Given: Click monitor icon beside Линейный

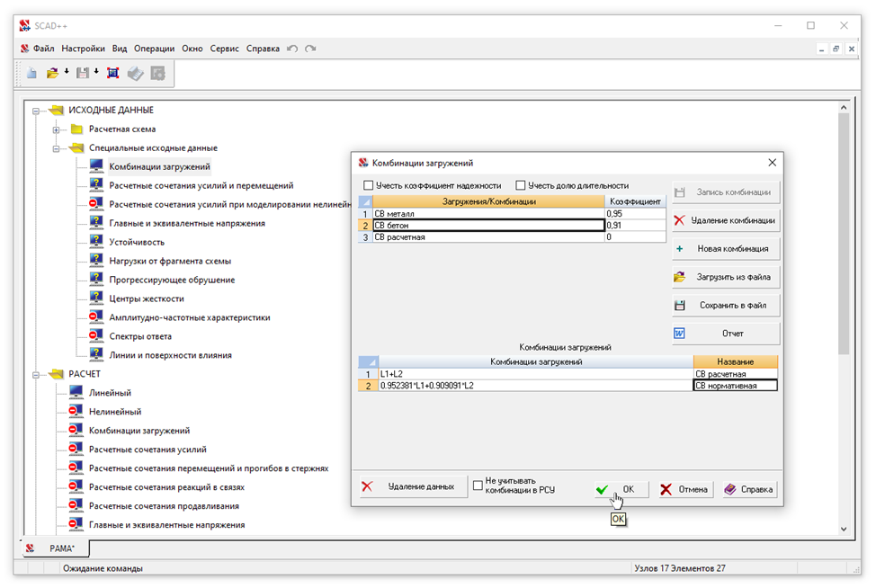Looking at the screenshot, I should 76,393.
